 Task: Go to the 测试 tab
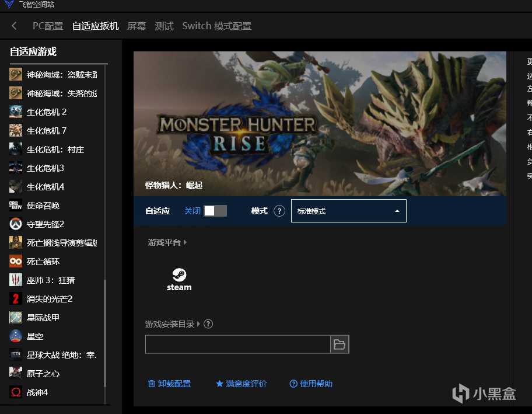(x=164, y=26)
